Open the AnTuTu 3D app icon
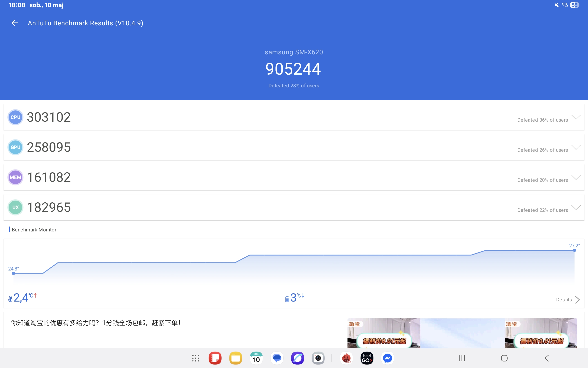This screenshot has height=368, width=588. 346,358
